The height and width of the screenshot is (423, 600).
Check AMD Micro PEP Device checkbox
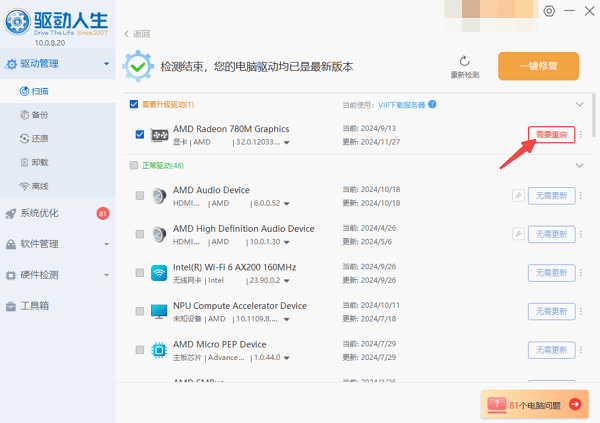[x=140, y=350]
